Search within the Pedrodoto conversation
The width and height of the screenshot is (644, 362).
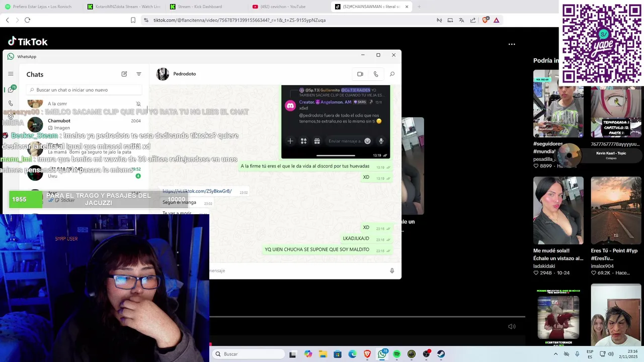pos(392,74)
